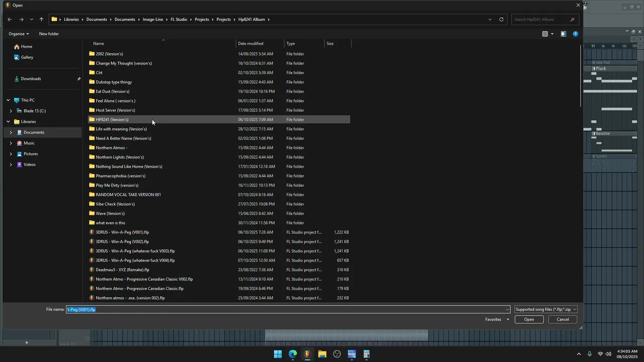This screenshot has height=362, width=644.
Task: Open OBS Studio from the taskbar
Action: point(337,354)
